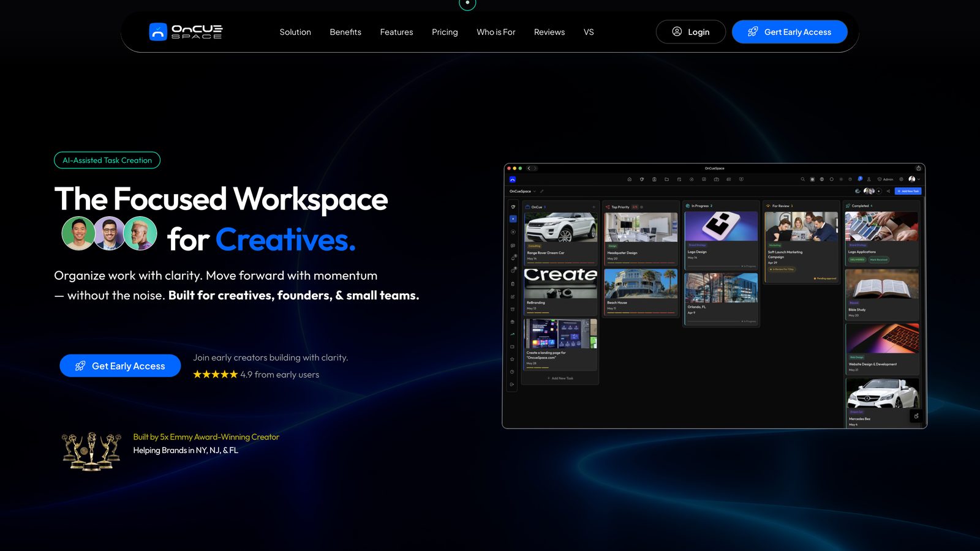Viewport: 980px width, 551px height.
Task: Click the third creator avatar with white hair
Action: point(140,234)
